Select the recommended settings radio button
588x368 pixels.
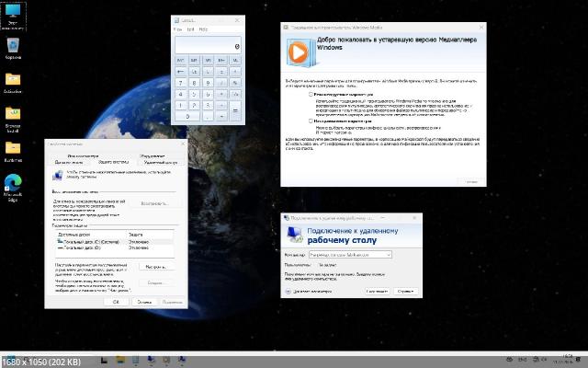[x=310, y=94]
